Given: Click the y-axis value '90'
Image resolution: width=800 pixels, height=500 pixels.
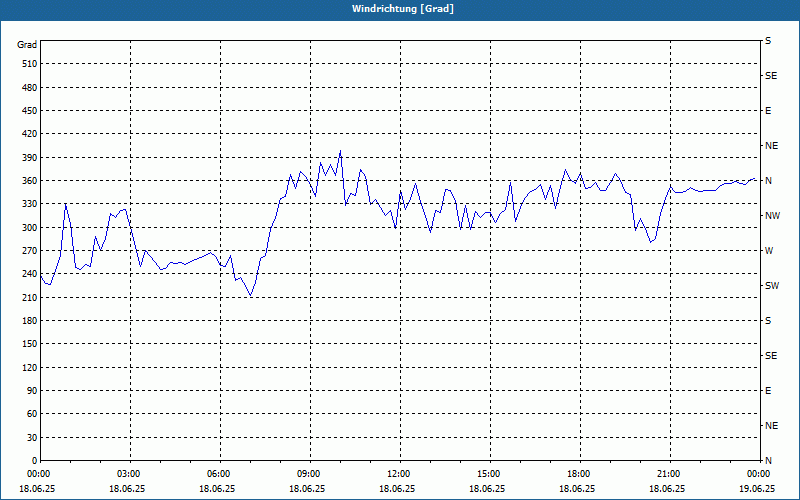Looking at the screenshot, I should click(x=32, y=391).
